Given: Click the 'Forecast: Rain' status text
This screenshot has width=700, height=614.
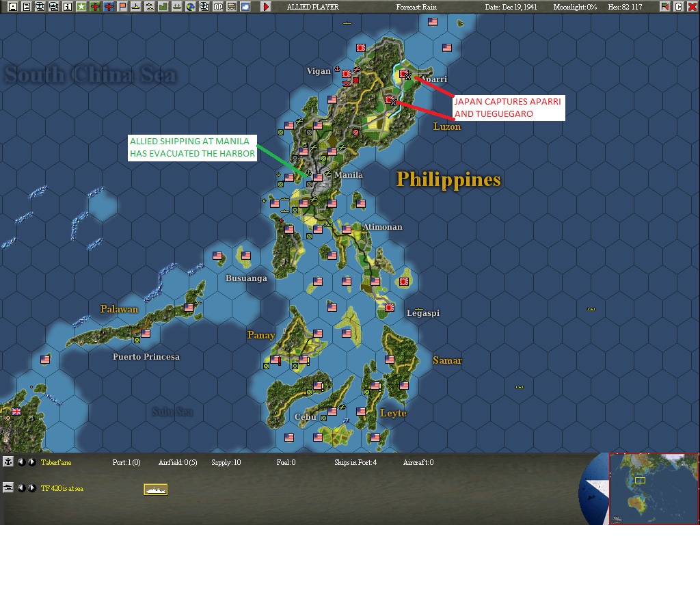Looking at the screenshot, I should pos(416,7).
